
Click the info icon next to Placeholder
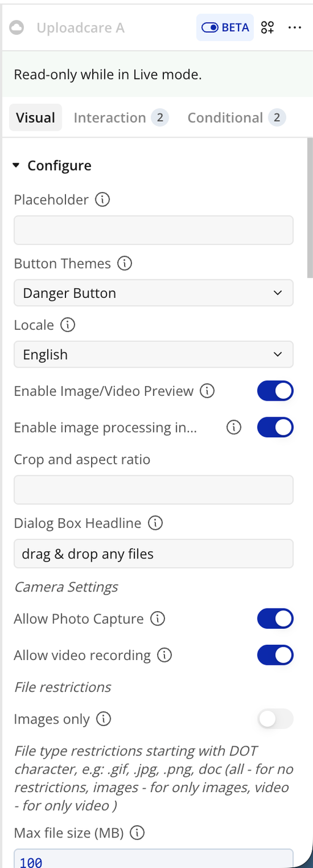click(x=103, y=199)
